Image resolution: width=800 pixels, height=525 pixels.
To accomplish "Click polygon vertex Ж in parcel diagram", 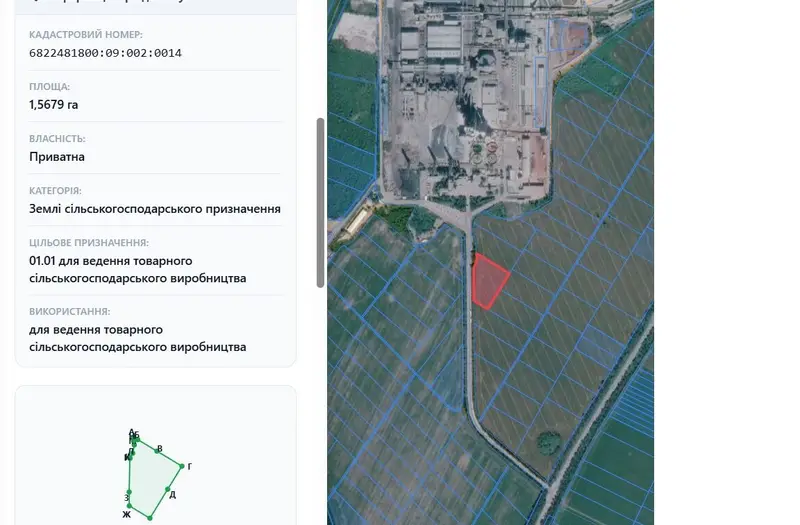I will click(x=130, y=506).
